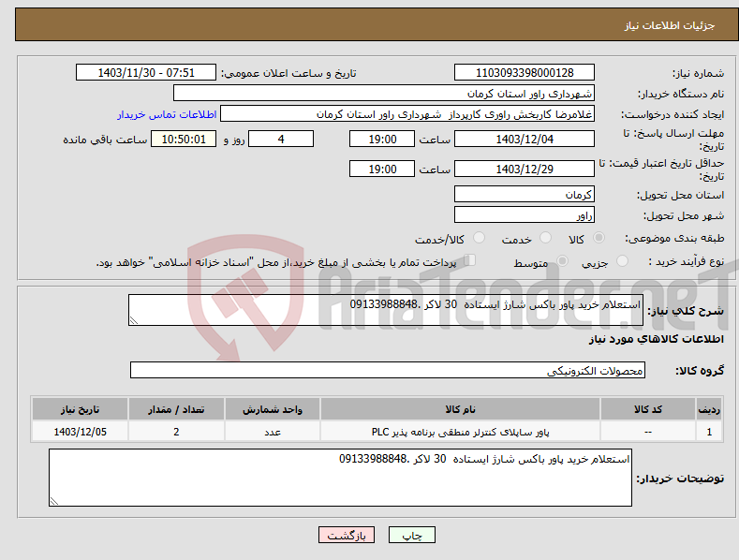Click the چاپ (print) button
739x560 pixels.
tap(411, 535)
